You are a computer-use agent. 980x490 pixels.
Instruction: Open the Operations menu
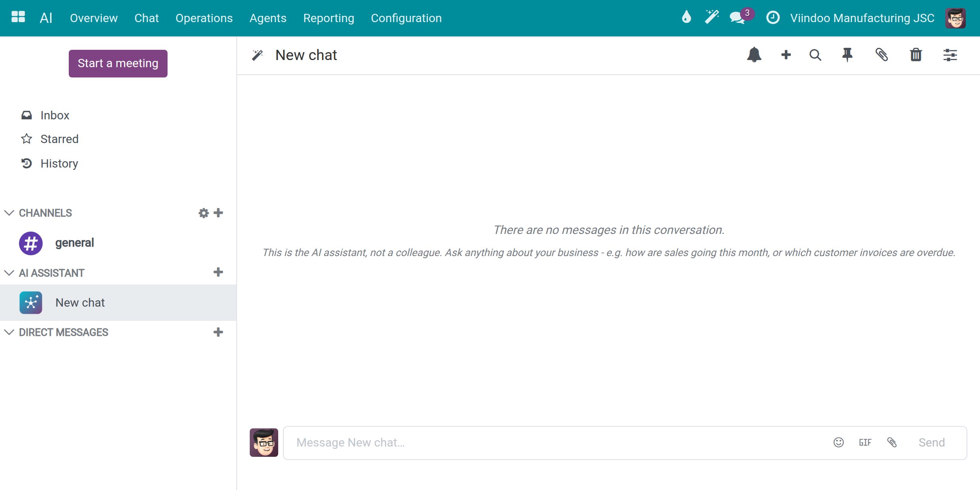click(204, 18)
